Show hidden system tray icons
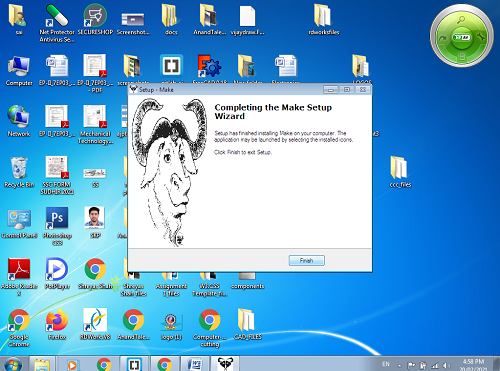Viewport: 500px width, 371px height. pyautogui.click(x=399, y=365)
